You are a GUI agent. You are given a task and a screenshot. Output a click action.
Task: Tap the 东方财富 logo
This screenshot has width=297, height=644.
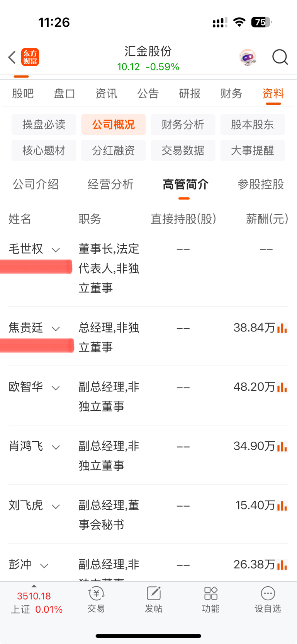[x=30, y=57]
